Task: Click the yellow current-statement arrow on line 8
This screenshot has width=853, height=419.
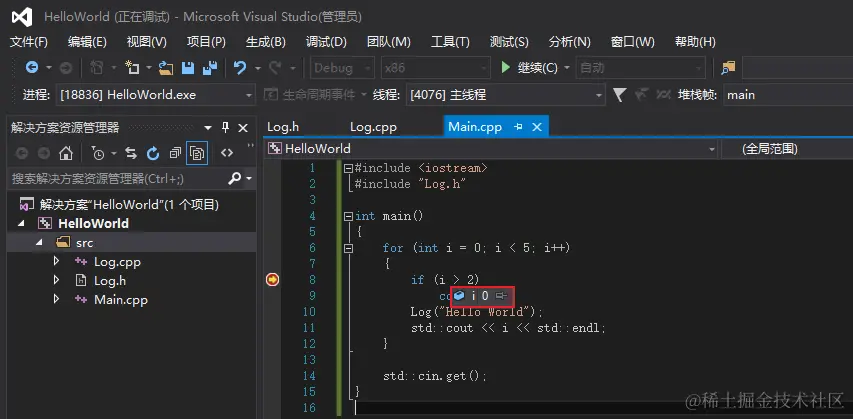Action: [x=272, y=280]
